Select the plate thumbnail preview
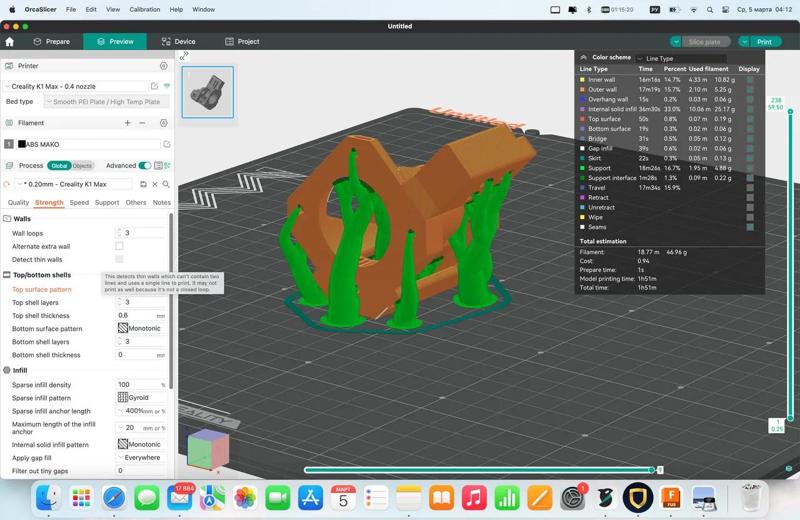The height and width of the screenshot is (520, 800). coord(207,92)
